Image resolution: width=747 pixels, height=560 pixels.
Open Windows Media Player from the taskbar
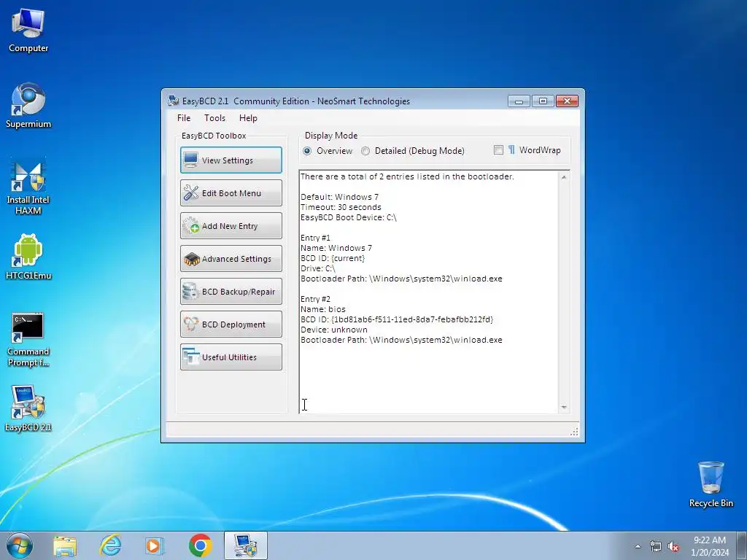tap(155, 545)
